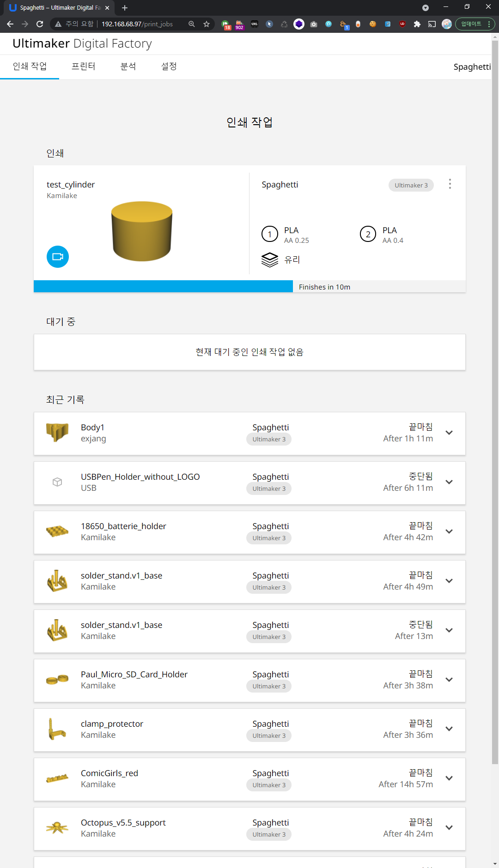Image resolution: width=499 pixels, height=868 pixels.
Task: Click the Body1 model thumbnail
Action: click(x=57, y=433)
